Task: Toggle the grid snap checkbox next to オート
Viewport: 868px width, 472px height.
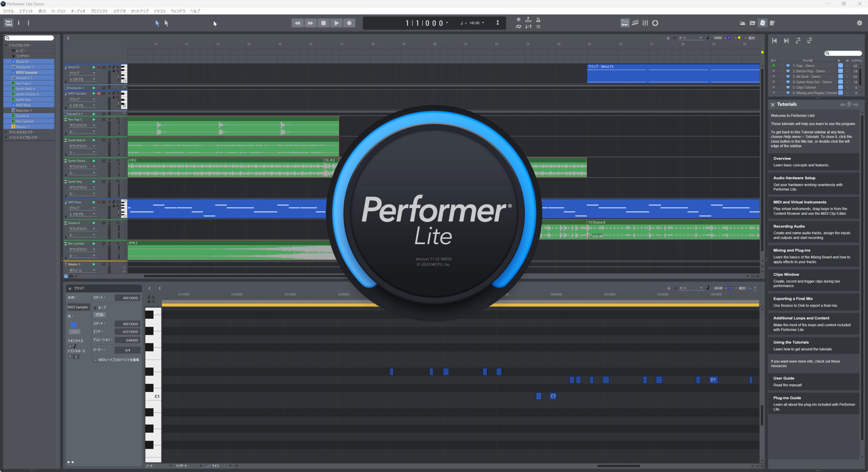Action: click(x=675, y=38)
